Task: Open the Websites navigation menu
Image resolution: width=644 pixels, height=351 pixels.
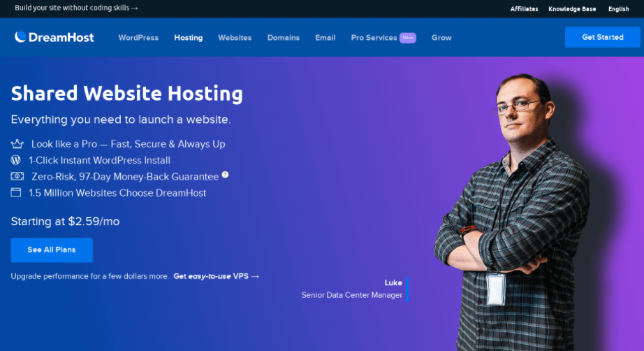Action: [x=235, y=37]
